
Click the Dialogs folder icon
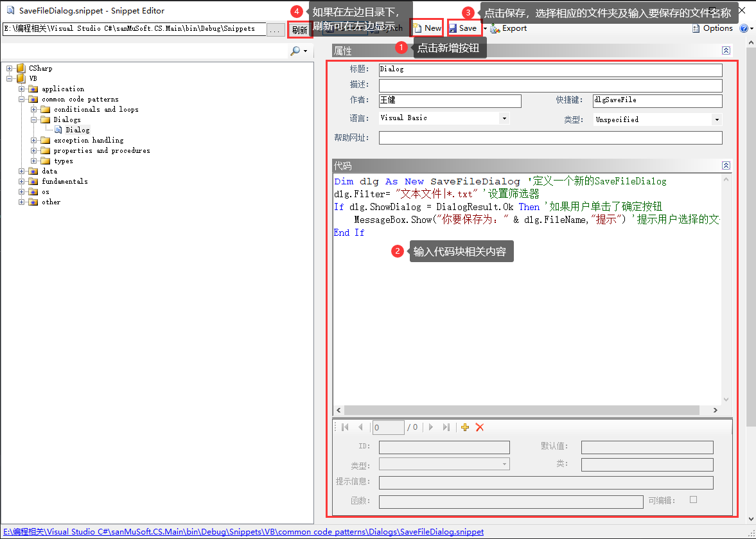[46, 119]
